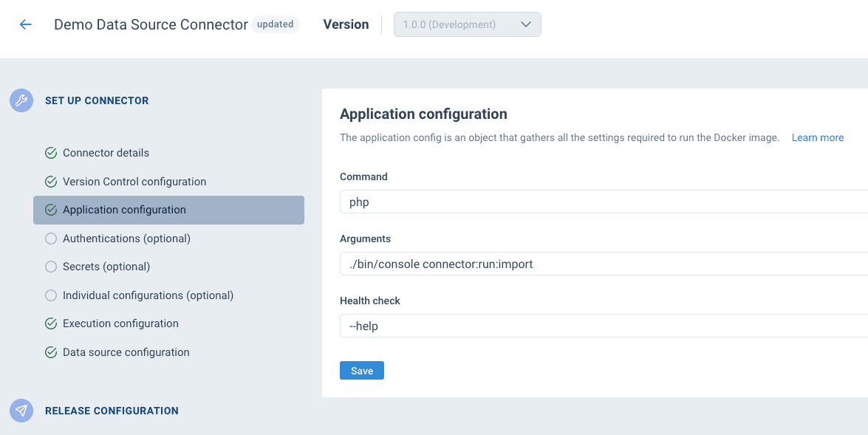
Task: Click the green checkmark beside Connector details
Action: pos(50,152)
